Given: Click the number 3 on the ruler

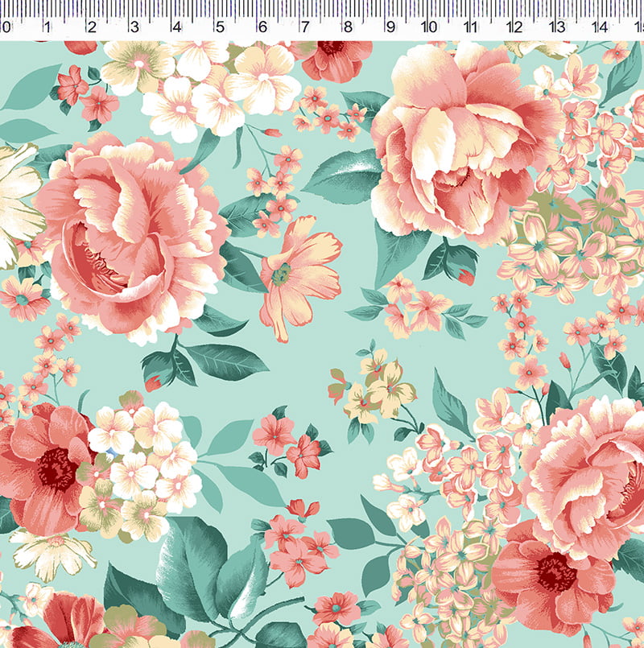Looking at the screenshot, I should (x=134, y=27).
